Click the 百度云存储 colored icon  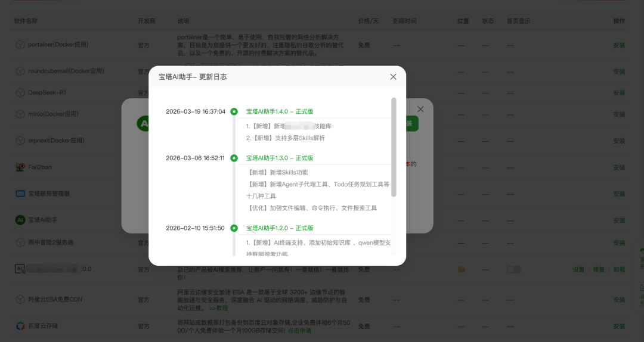20,326
